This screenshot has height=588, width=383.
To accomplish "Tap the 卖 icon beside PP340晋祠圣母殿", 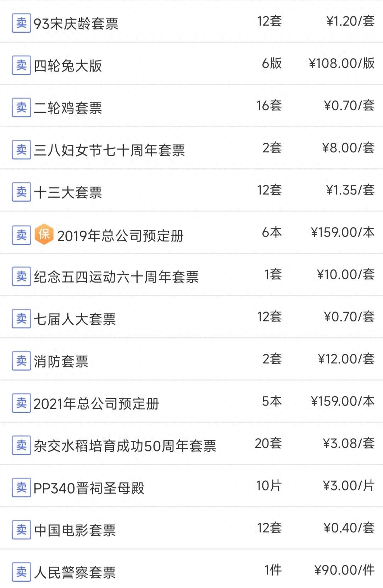I will [21, 488].
